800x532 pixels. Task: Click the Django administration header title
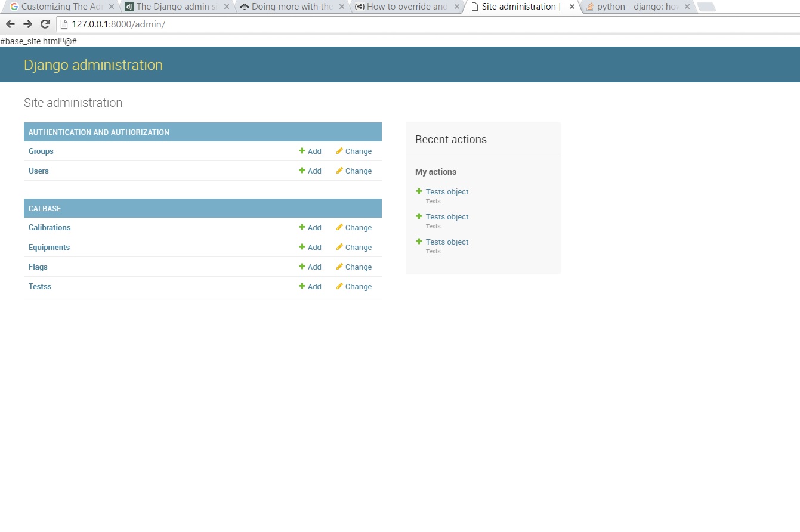pyautogui.click(x=93, y=65)
